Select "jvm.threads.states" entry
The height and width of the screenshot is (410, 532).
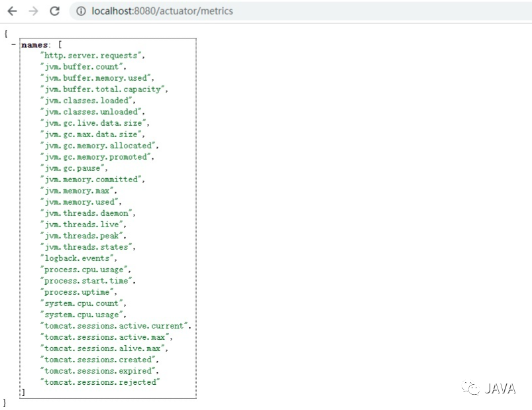[86, 247]
